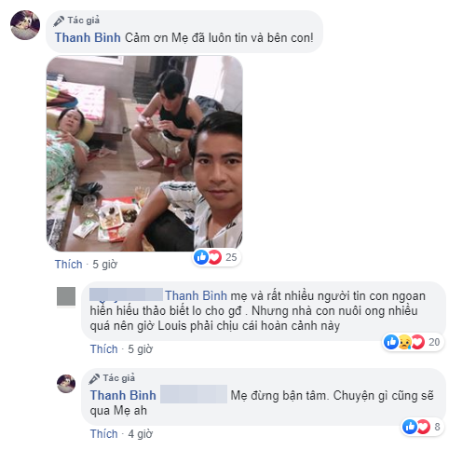
Task: Click the pen Tác giả badge on top comment
Action: coord(76,20)
